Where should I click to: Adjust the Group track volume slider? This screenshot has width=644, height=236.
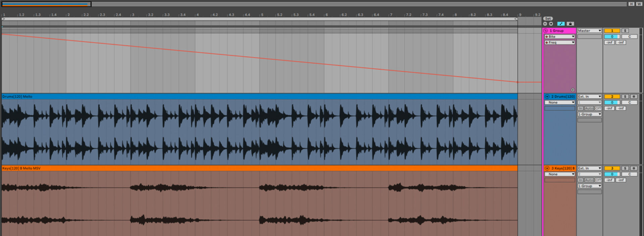pyautogui.click(x=612, y=37)
